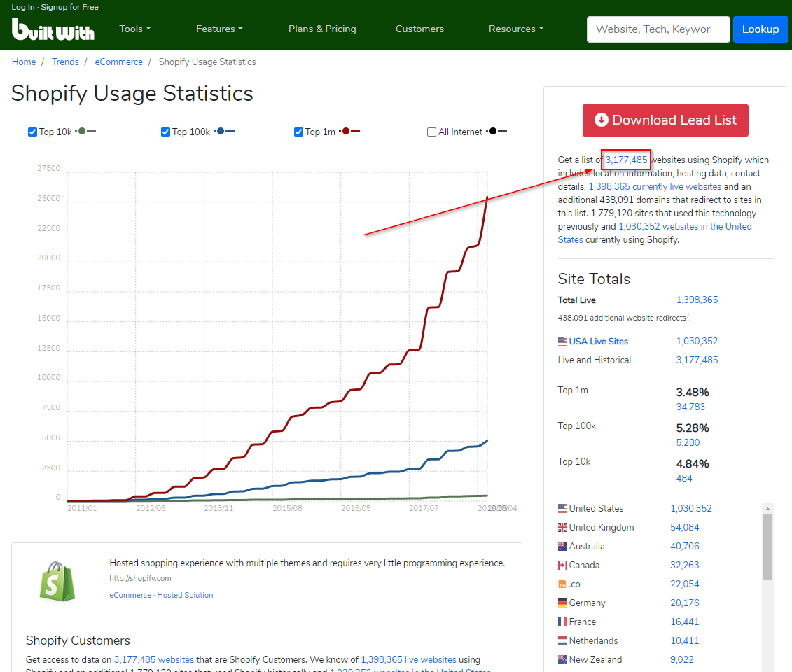Click the Top 1m count 34,783

click(690, 407)
